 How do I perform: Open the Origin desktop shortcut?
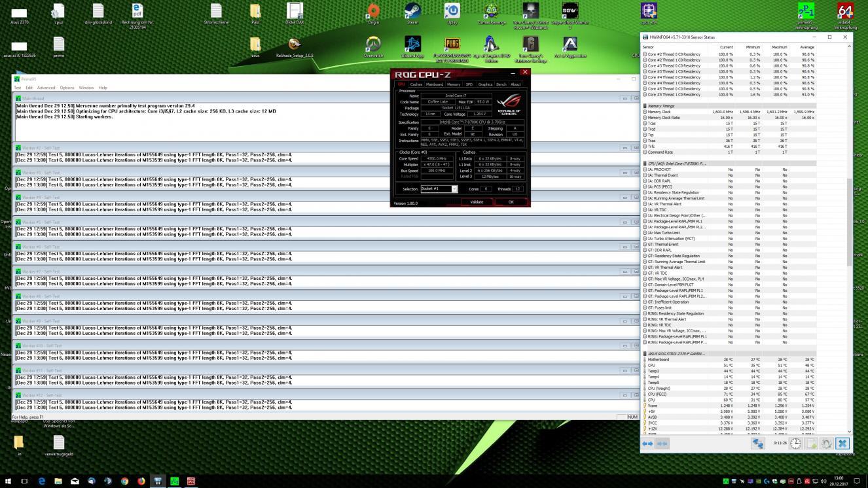(x=373, y=13)
